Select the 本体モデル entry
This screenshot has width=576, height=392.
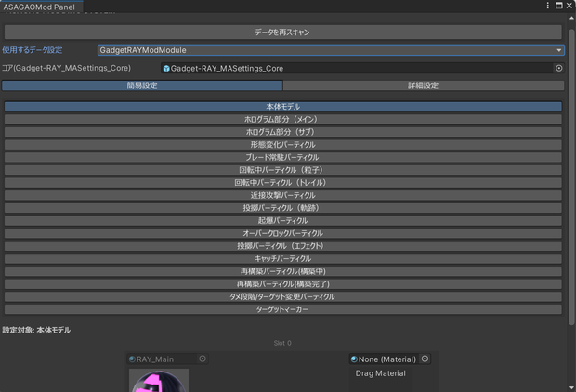[282, 107]
